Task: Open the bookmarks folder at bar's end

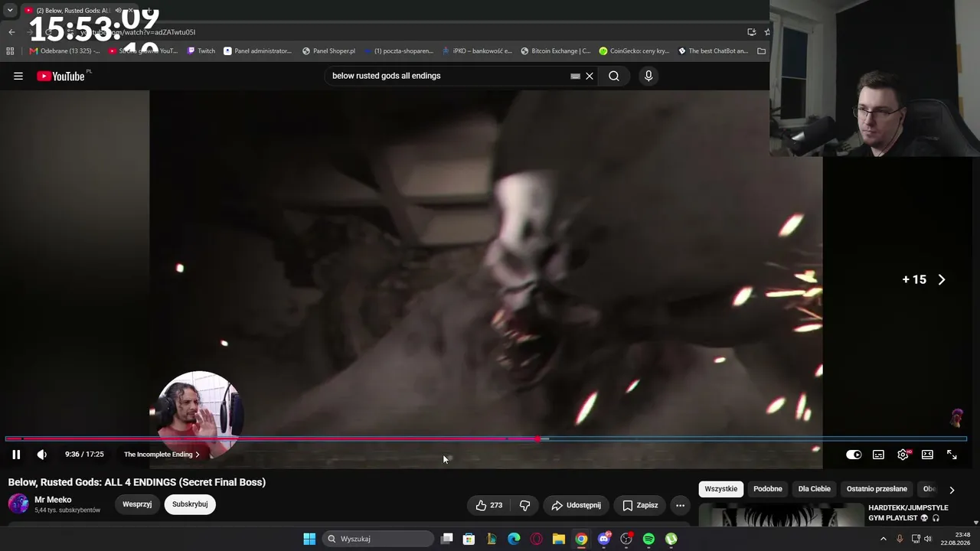Action: (x=761, y=51)
